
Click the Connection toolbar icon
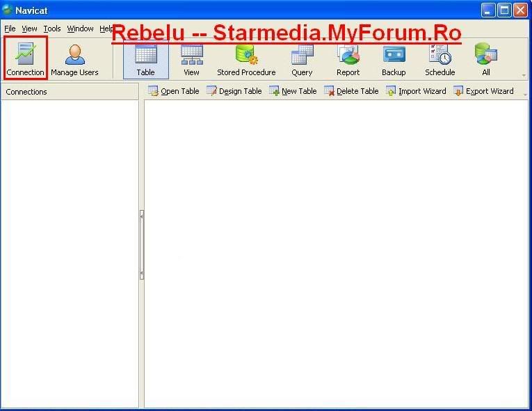coord(25,58)
